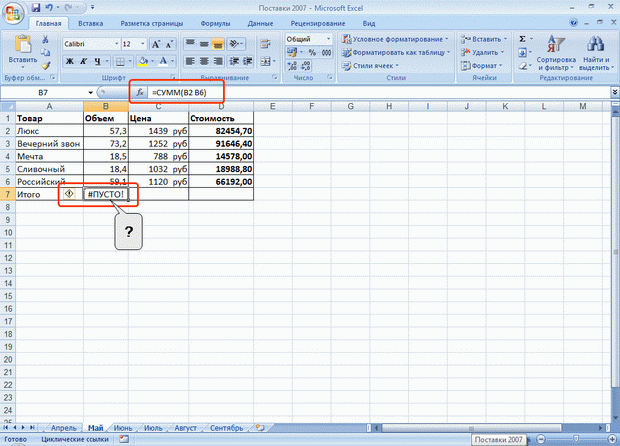620x446 pixels.
Task: Open Форматировать как таблицу gallery
Action: (x=396, y=52)
